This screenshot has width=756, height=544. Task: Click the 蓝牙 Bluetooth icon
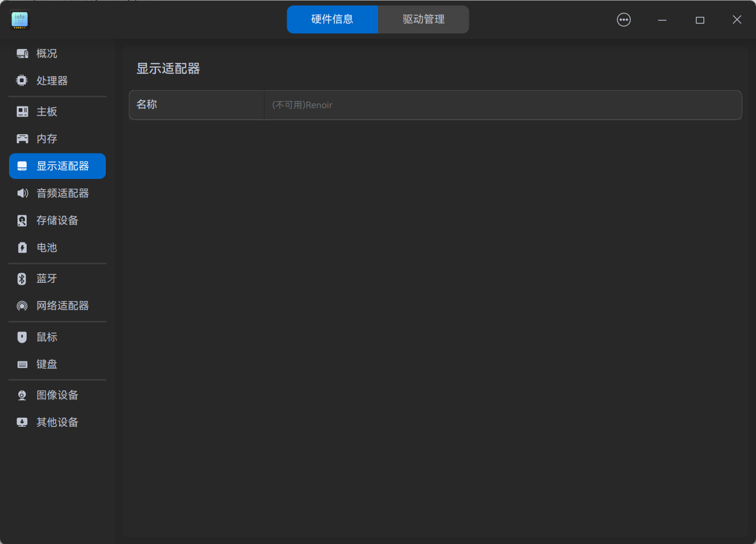22,279
